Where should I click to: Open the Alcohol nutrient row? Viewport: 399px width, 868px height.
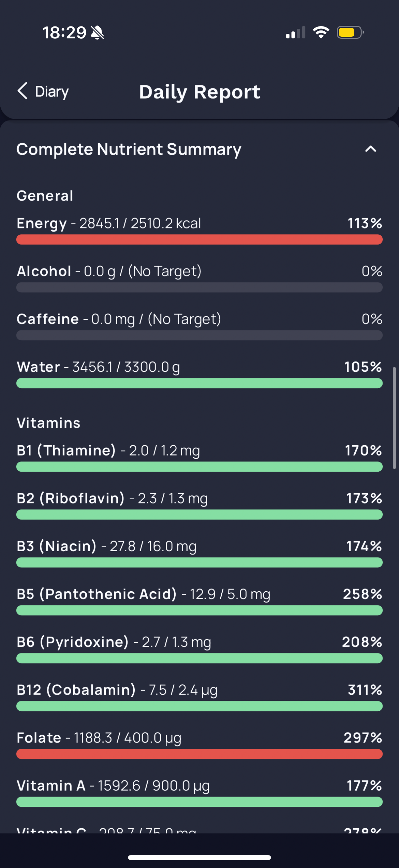click(199, 278)
